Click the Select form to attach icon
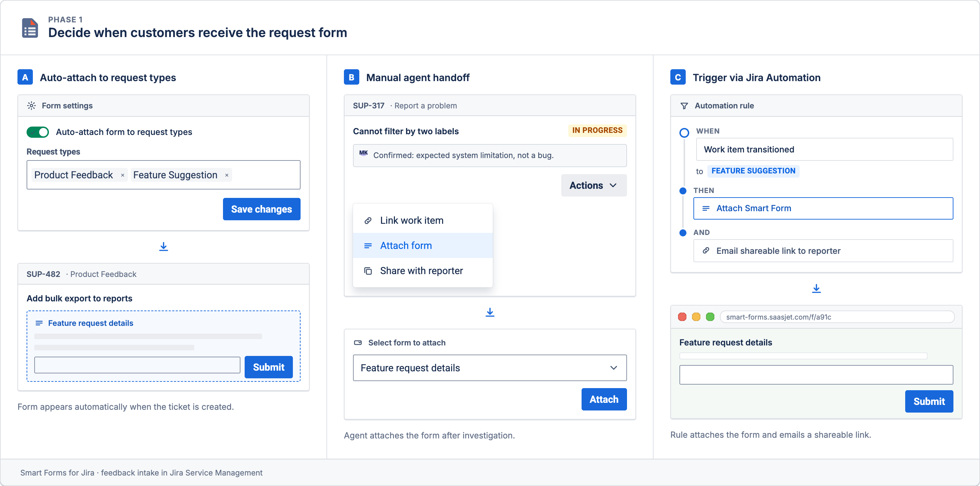 (358, 343)
